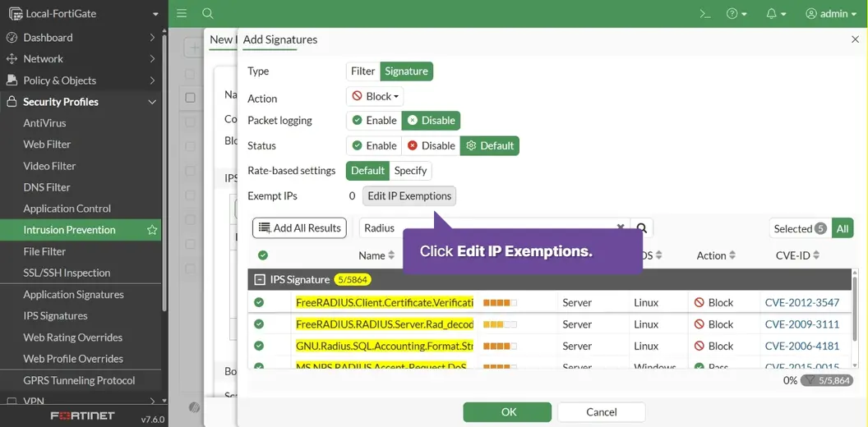Screen dimensions: 868x427
Task: Click Edit IP Exemptions button
Action: 409,195
